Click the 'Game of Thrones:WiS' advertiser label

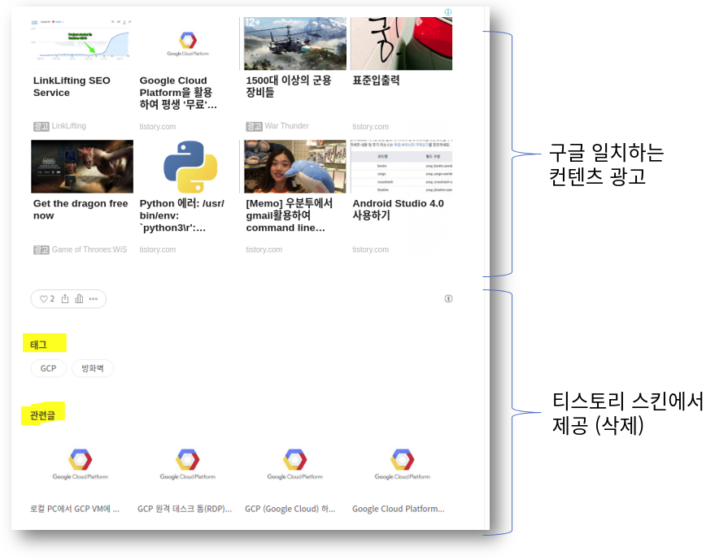click(89, 250)
